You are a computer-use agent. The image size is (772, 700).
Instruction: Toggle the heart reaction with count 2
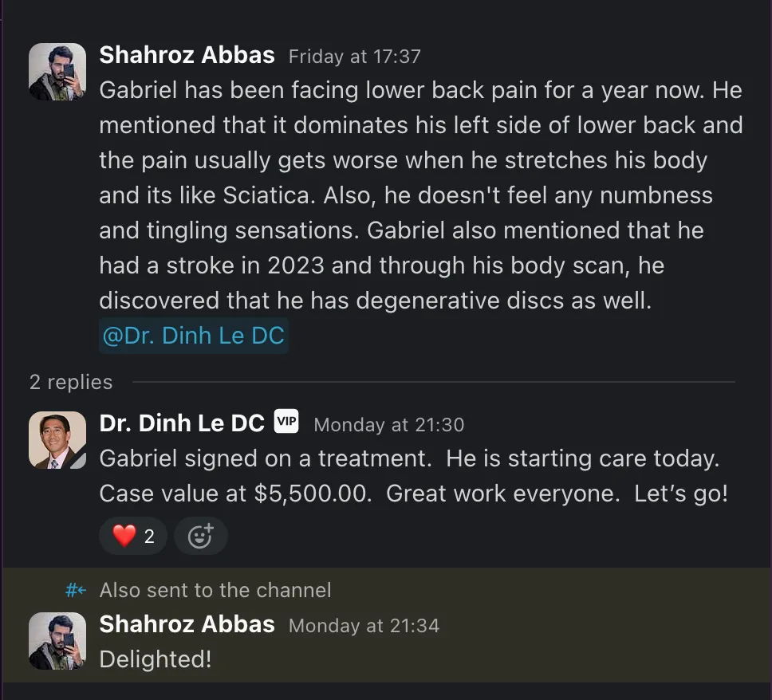tap(133, 537)
